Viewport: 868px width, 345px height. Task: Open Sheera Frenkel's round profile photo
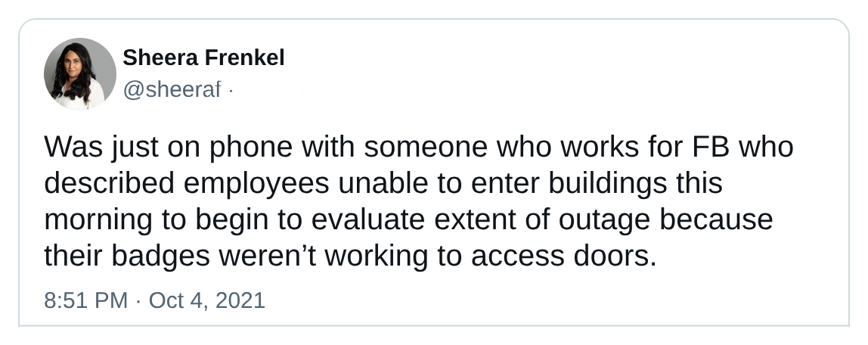point(79,73)
